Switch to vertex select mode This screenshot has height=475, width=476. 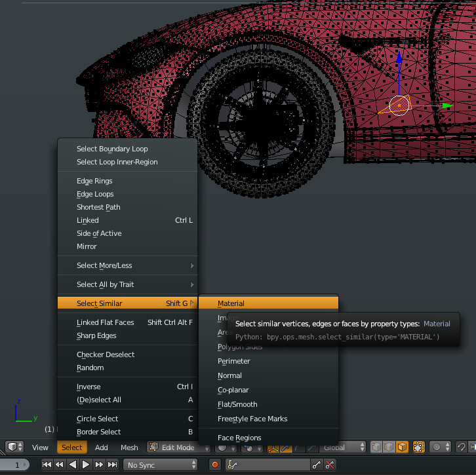click(x=377, y=447)
